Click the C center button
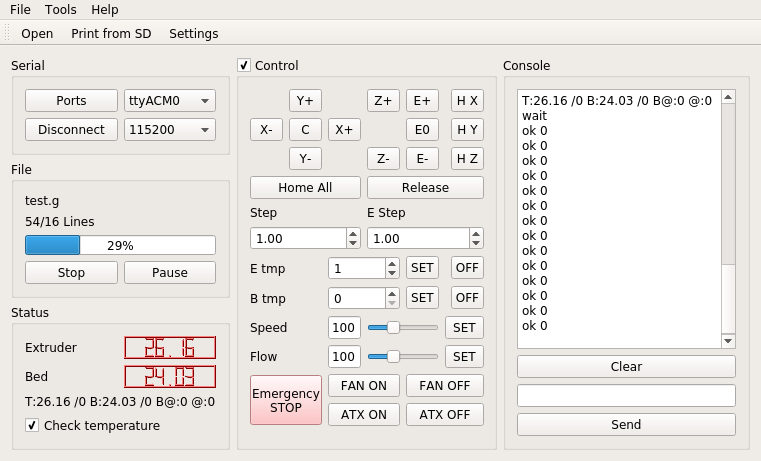 [x=305, y=130]
